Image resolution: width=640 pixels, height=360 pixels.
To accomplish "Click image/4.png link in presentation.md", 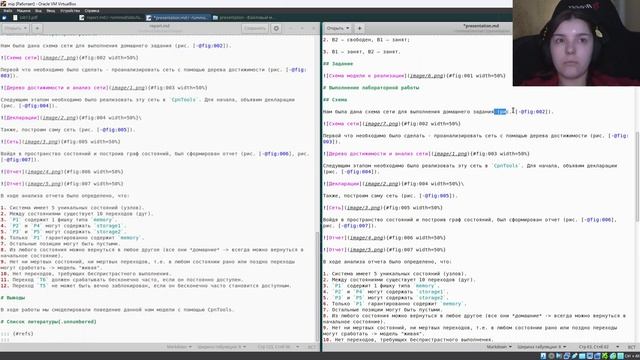I will tap(366, 238).
